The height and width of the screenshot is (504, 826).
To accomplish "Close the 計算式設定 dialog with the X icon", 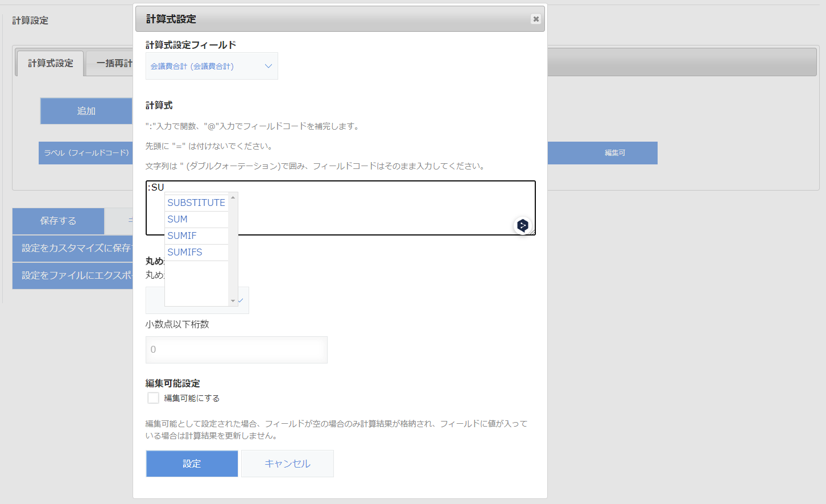I will pos(535,18).
